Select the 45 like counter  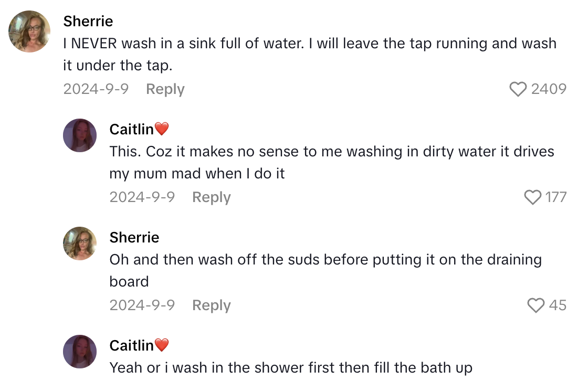point(558,305)
